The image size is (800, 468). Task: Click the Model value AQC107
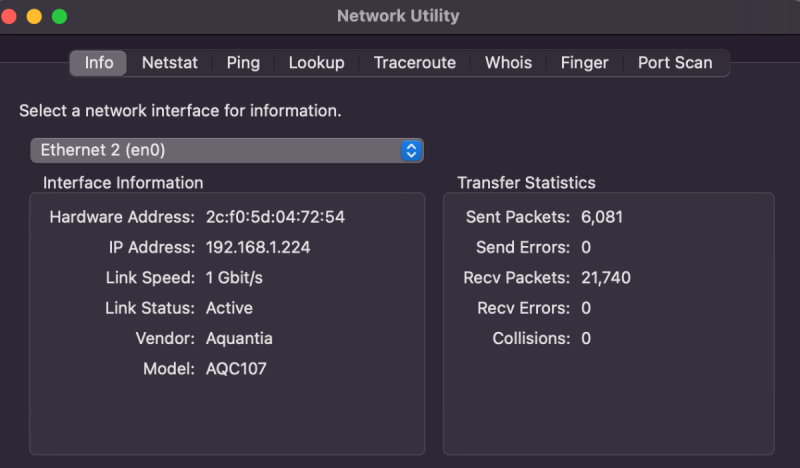click(x=236, y=369)
